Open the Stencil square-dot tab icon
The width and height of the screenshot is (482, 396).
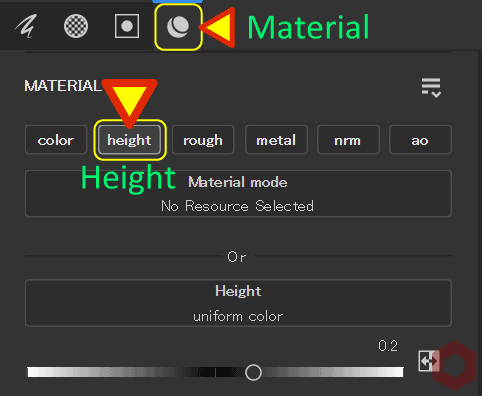point(127,26)
